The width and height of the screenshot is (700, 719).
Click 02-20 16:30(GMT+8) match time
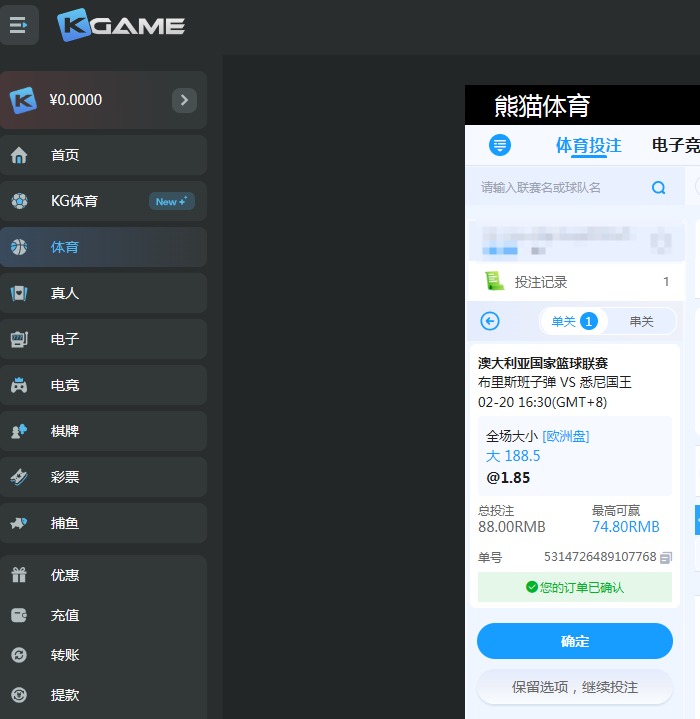click(542, 402)
